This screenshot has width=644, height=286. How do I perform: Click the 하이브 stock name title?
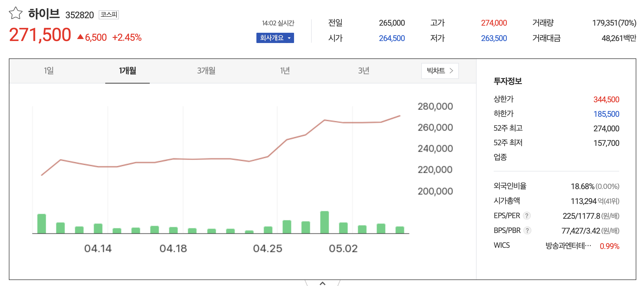click(44, 14)
